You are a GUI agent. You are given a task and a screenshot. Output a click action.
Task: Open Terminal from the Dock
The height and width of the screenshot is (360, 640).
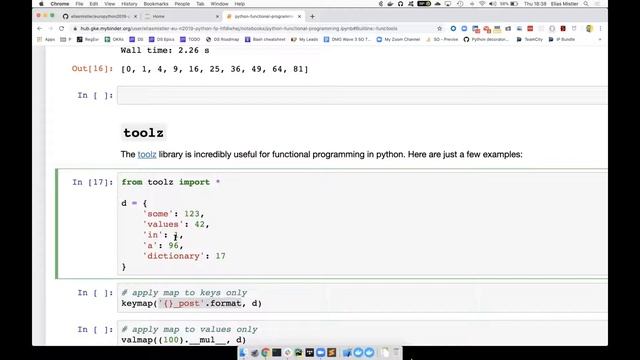(276, 353)
